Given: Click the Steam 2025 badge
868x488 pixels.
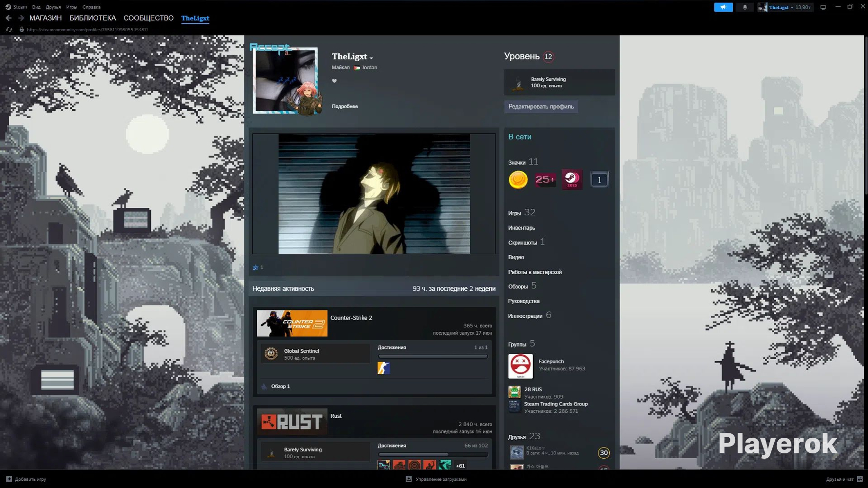Looking at the screenshot, I should tap(572, 180).
